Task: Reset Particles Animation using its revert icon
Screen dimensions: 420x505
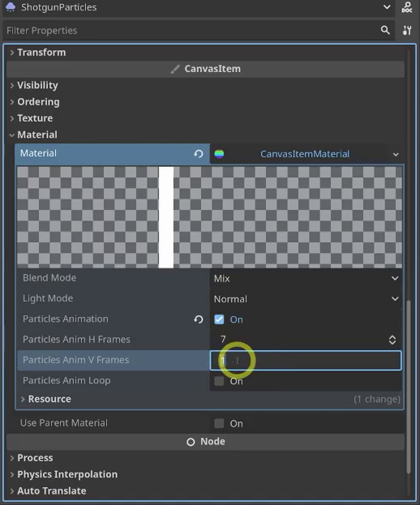Action: click(199, 319)
